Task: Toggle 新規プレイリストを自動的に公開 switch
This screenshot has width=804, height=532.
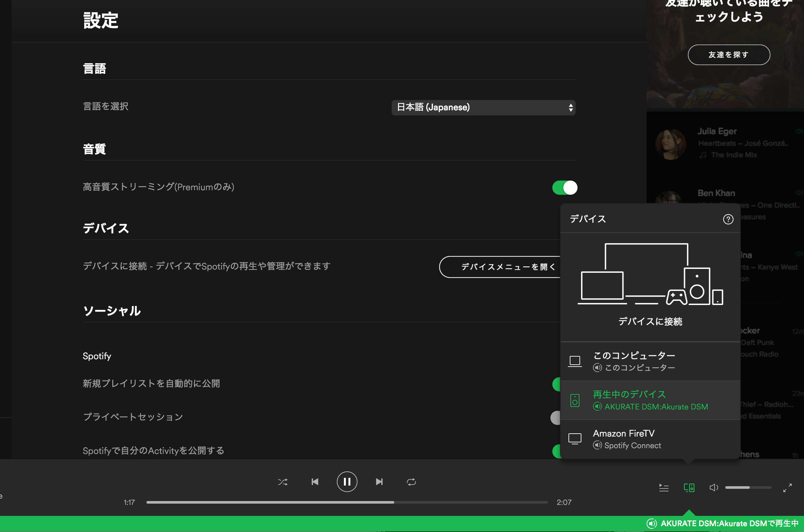Action: [556, 384]
